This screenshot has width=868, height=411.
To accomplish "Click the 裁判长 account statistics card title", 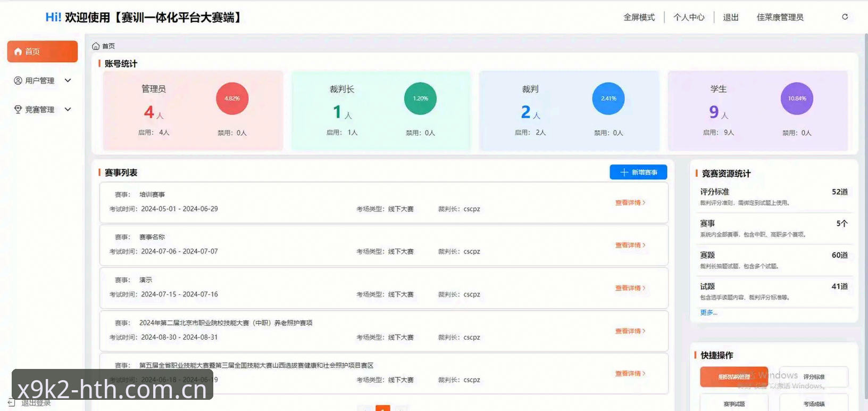I will 342,89.
